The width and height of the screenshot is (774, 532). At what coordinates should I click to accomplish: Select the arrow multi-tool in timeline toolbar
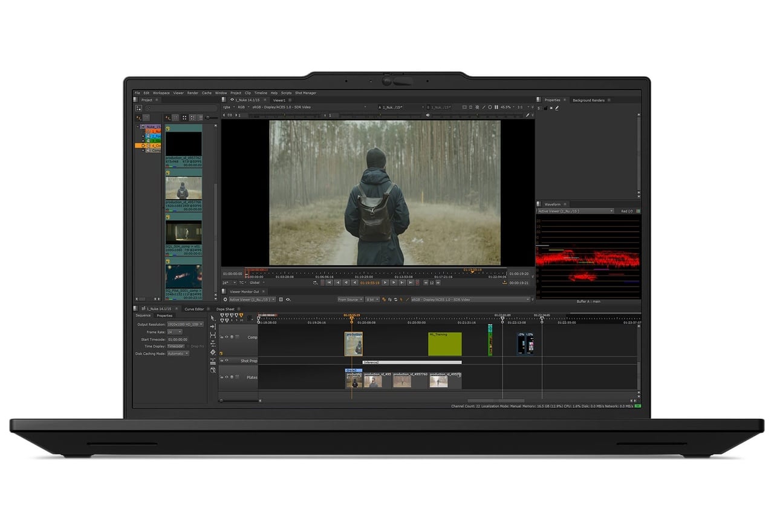213,319
